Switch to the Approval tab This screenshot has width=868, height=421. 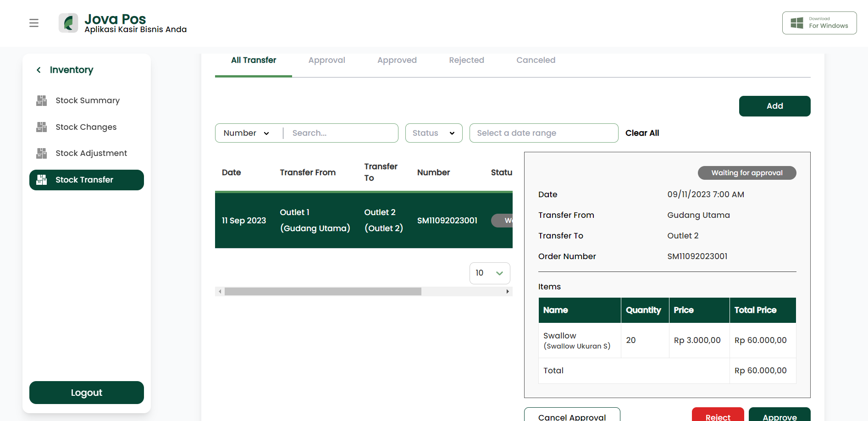[327, 61]
